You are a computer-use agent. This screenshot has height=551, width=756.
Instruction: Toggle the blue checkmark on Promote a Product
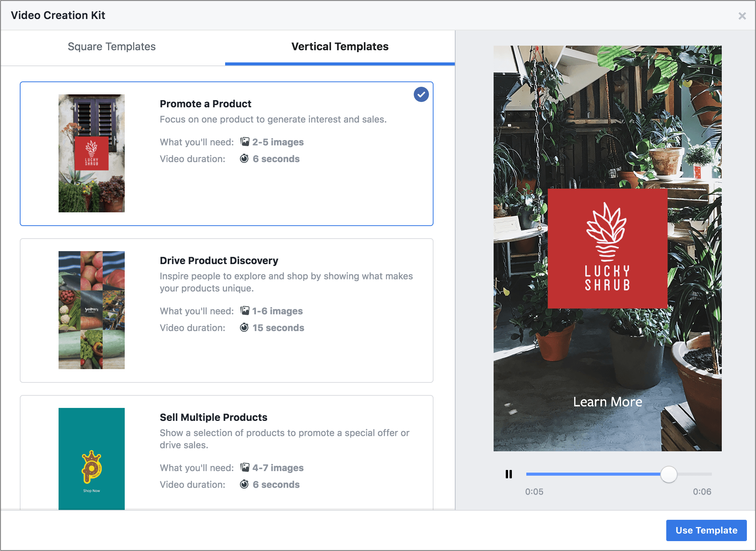coord(421,94)
